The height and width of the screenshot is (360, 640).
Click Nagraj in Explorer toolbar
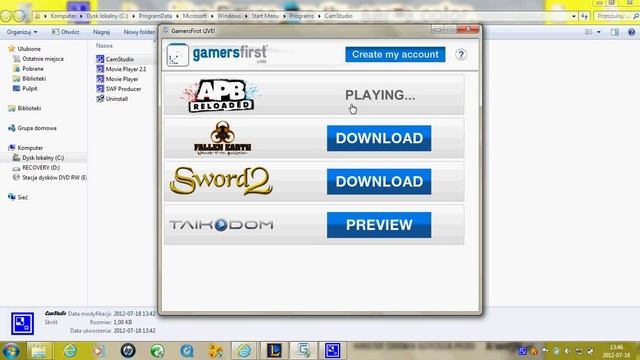pyautogui.click(x=101, y=32)
